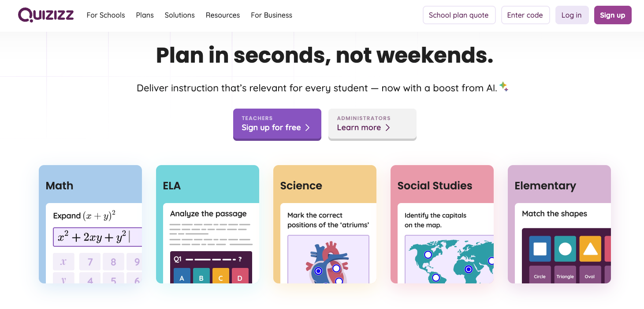Click the Quizizz logo
Viewport: 644px width, 309px height.
click(x=45, y=15)
